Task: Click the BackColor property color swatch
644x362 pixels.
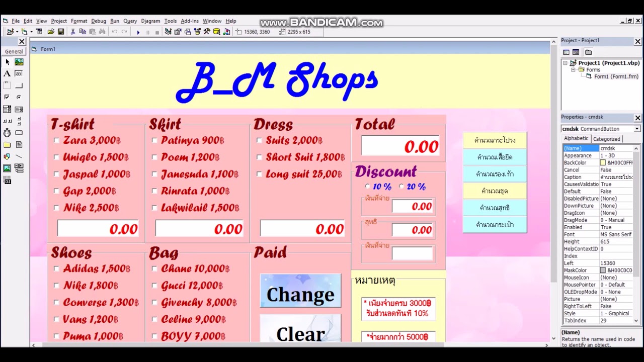Action: pyautogui.click(x=603, y=163)
